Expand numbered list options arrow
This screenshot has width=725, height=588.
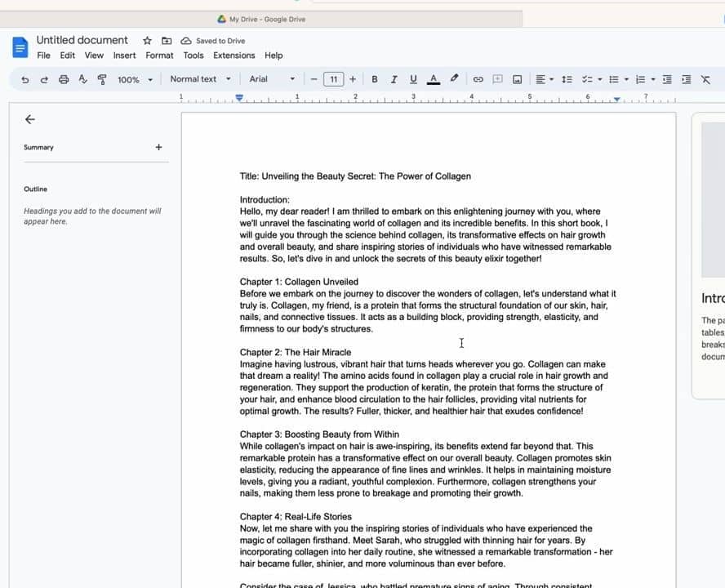coord(653,79)
